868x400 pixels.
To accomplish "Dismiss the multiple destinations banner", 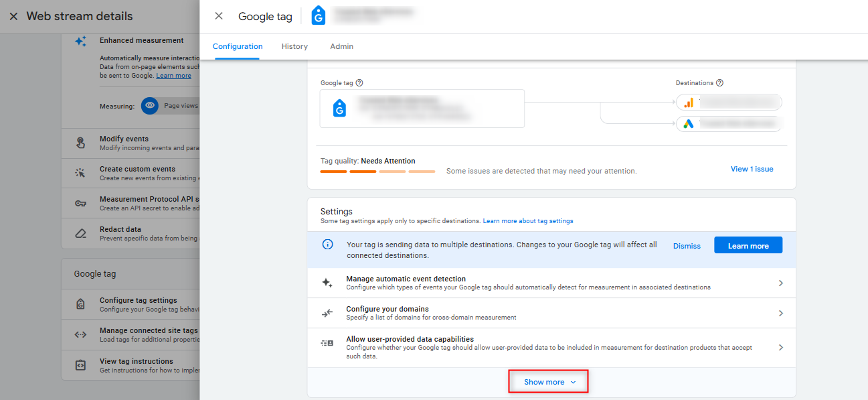I will click(687, 246).
